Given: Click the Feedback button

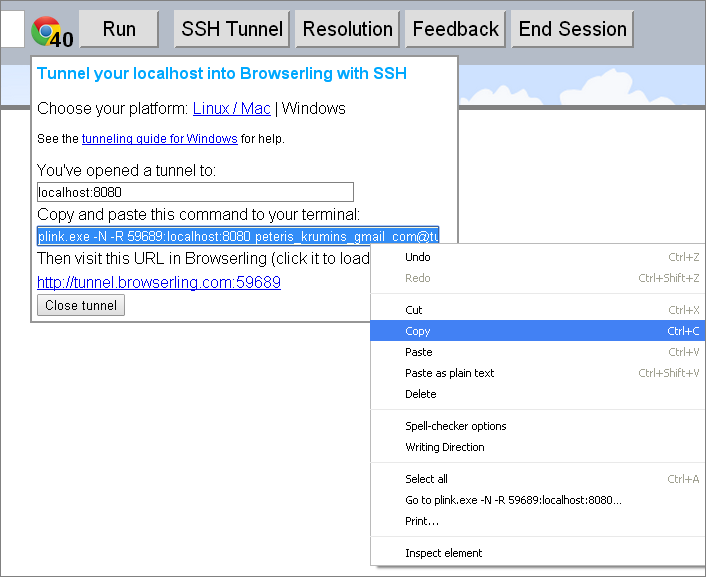Looking at the screenshot, I should [455, 29].
